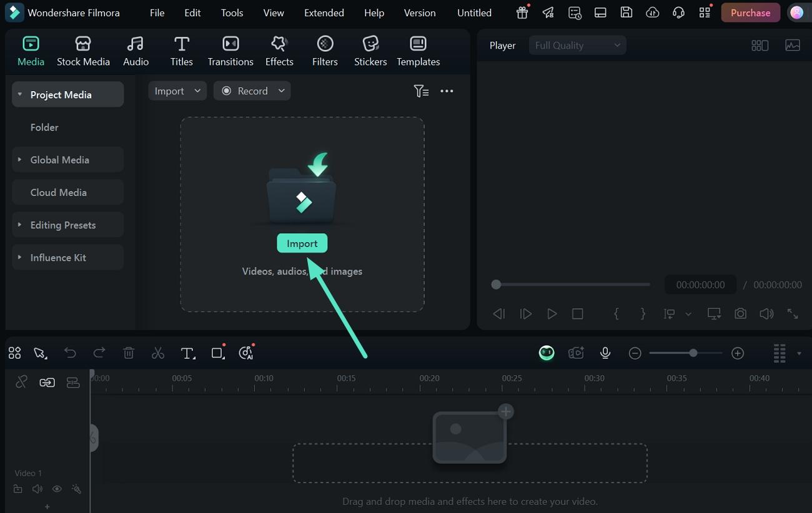The height and width of the screenshot is (513, 812).
Task: Click the save project icon
Action: 626,12
